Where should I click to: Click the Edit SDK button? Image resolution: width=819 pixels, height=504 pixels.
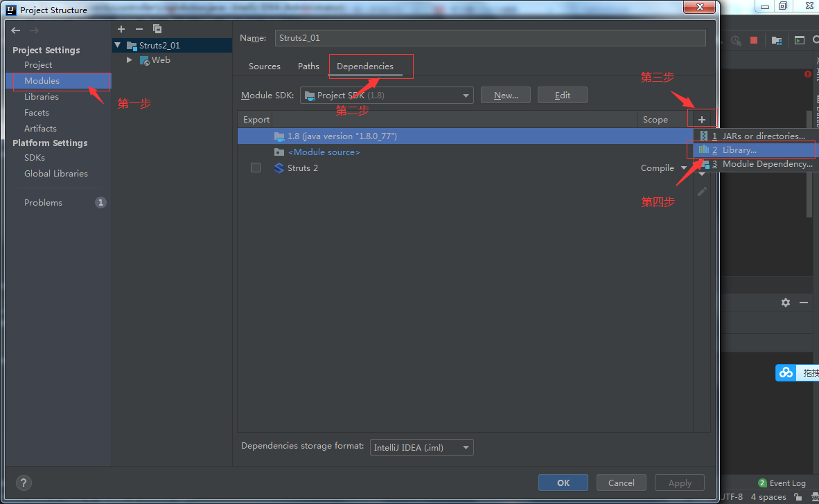[x=562, y=95]
